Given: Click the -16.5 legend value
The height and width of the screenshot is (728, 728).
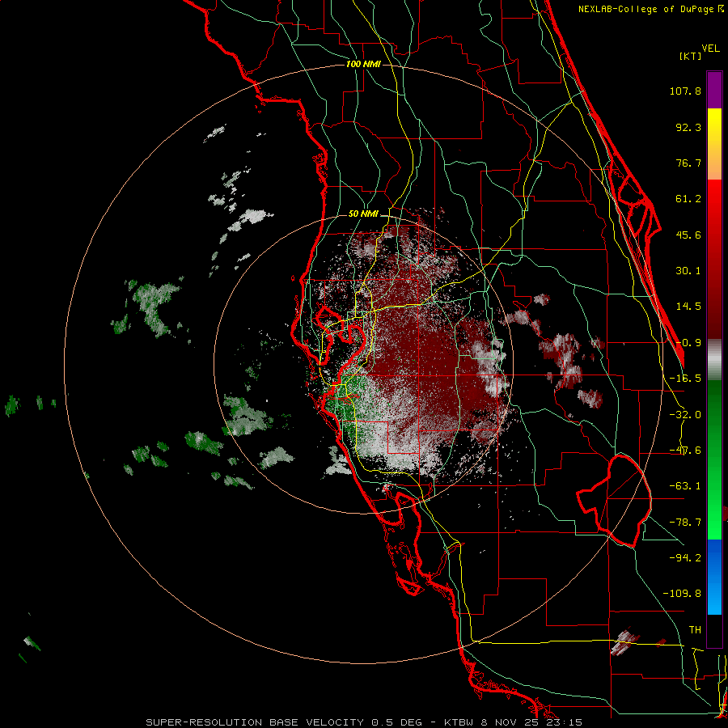Looking at the screenshot, I should 685,379.
